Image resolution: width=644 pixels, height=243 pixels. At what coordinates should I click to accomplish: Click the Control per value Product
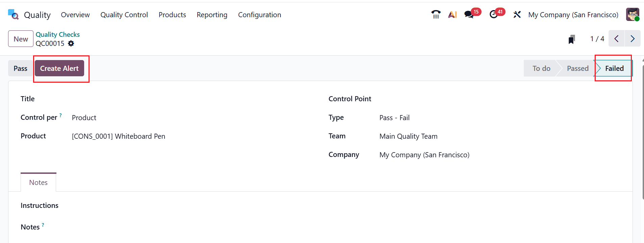(84, 118)
